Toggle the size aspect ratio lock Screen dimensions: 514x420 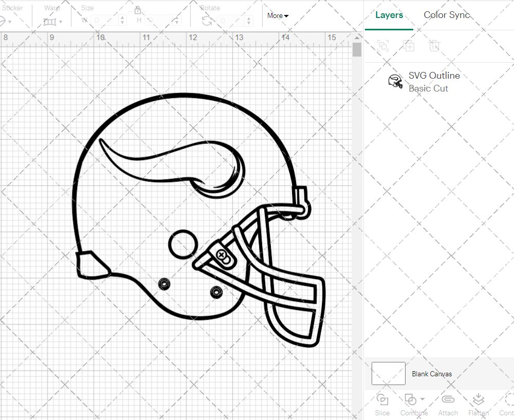point(138,10)
